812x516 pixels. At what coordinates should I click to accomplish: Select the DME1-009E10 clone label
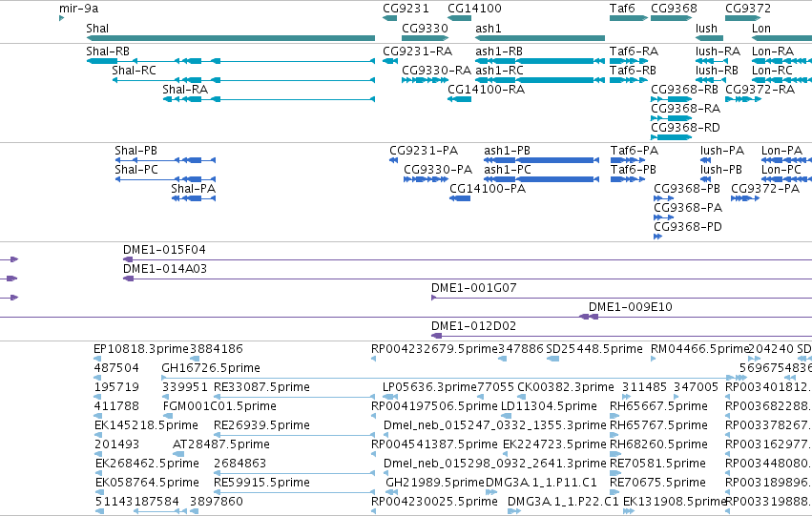(631, 307)
